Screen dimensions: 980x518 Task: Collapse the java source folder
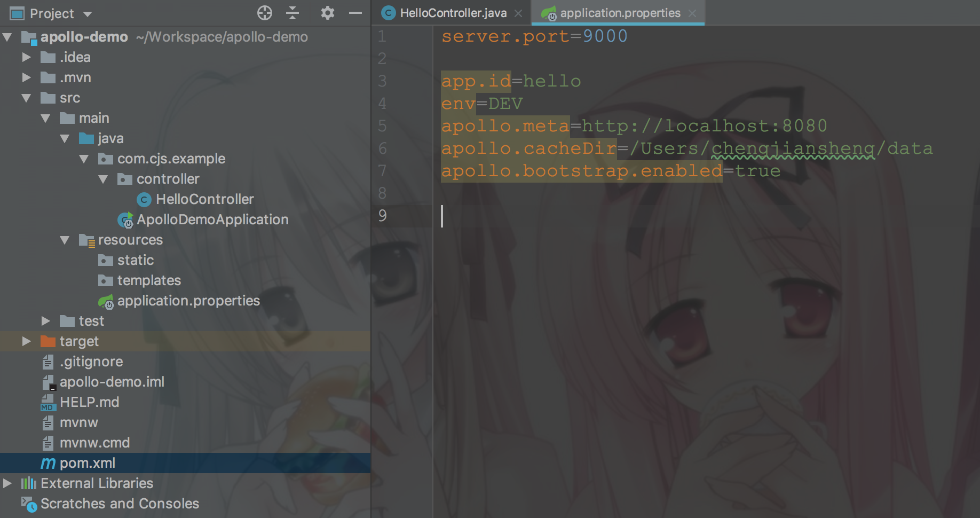[x=65, y=138]
